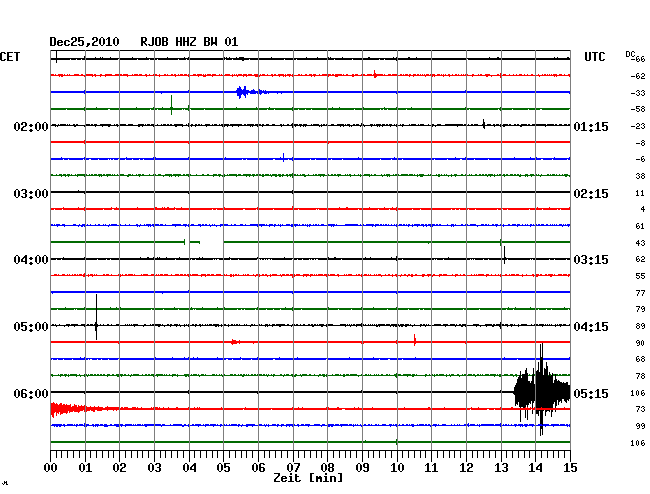Click the DC value 99
Image resolution: width=650 pixels, height=494 pixels.
pos(640,426)
